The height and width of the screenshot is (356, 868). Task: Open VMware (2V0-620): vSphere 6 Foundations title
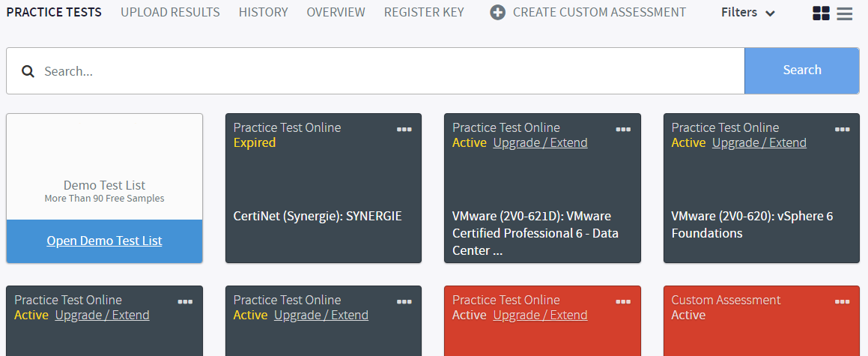753,224
